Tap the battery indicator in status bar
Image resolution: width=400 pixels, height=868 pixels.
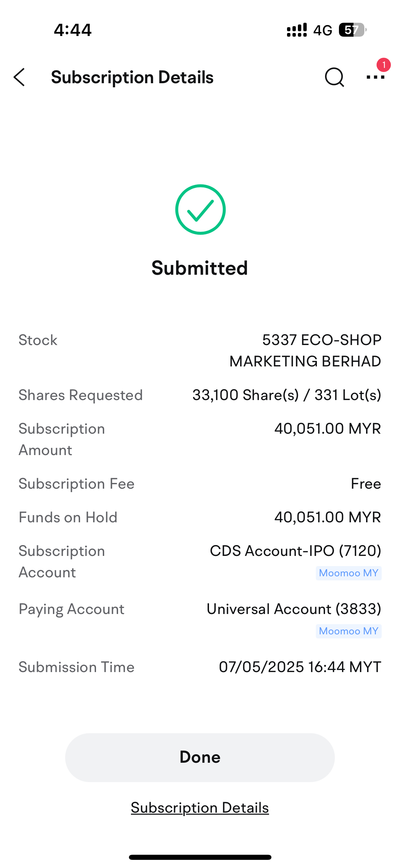[x=353, y=30]
